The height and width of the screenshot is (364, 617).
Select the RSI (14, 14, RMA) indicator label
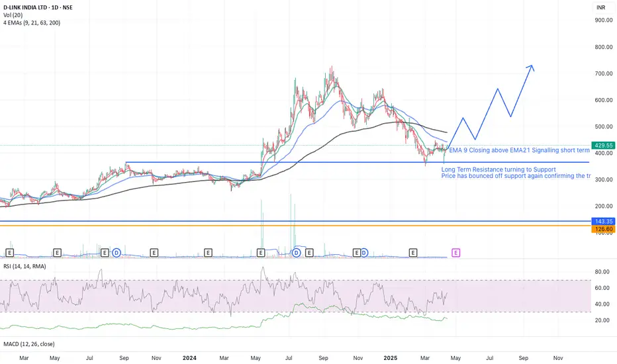(24, 267)
